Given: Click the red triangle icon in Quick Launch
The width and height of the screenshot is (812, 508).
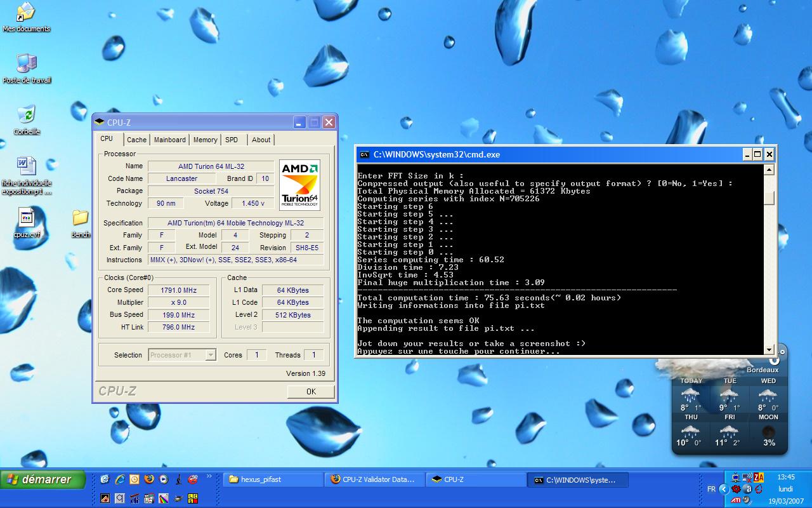Looking at the screenshot, I should (105, 498).
